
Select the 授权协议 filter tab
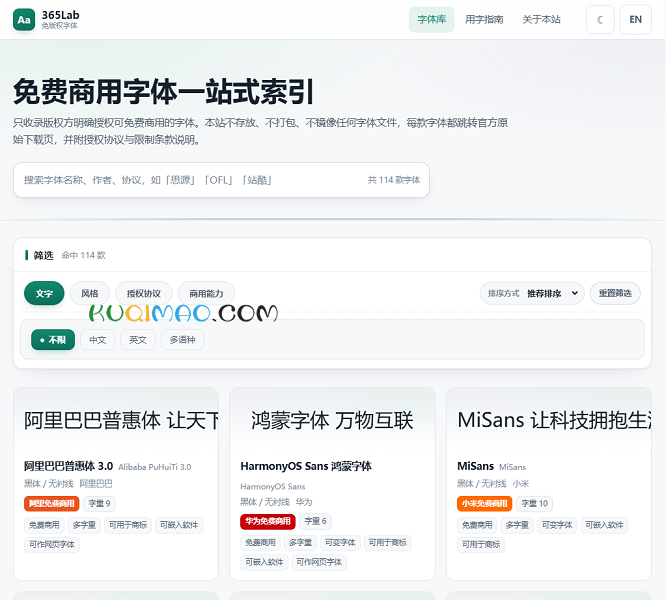(144, 293)
